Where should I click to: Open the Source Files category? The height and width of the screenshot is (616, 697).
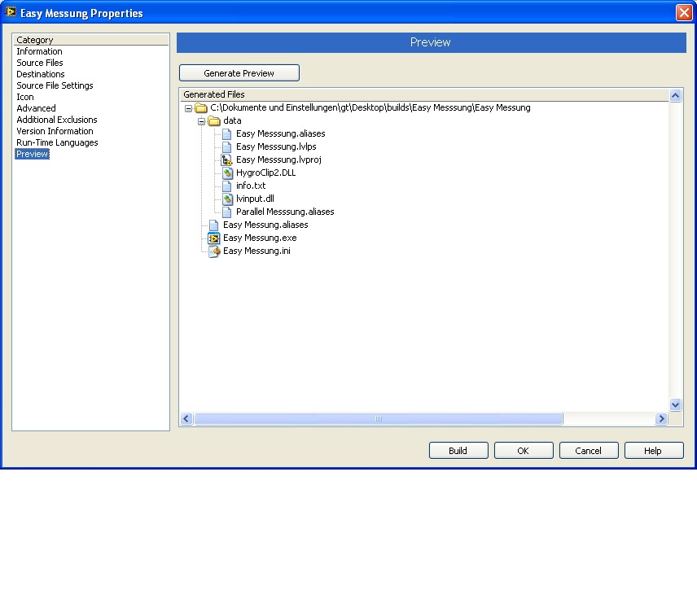pyautogui.click(x=40, y=63)
